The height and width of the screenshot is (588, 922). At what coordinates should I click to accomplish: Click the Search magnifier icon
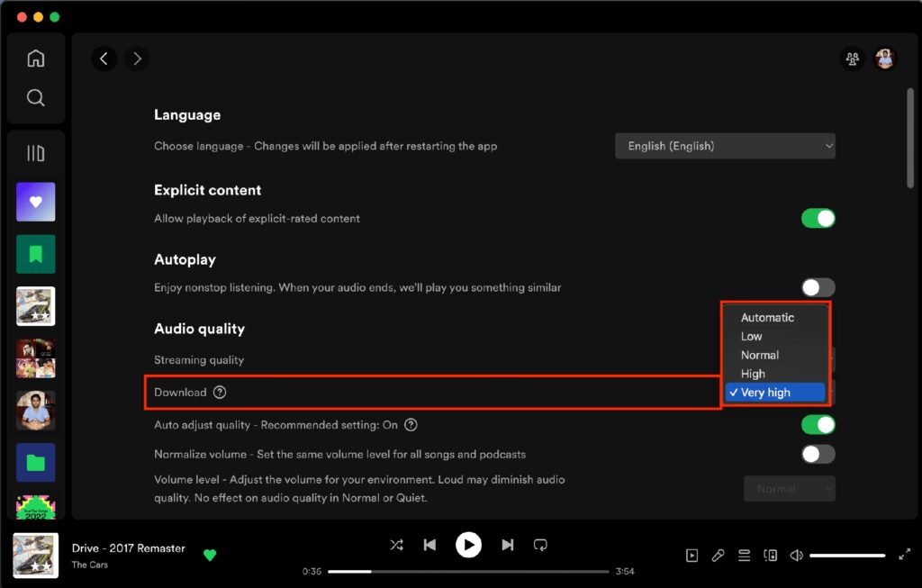coord(36,97)
